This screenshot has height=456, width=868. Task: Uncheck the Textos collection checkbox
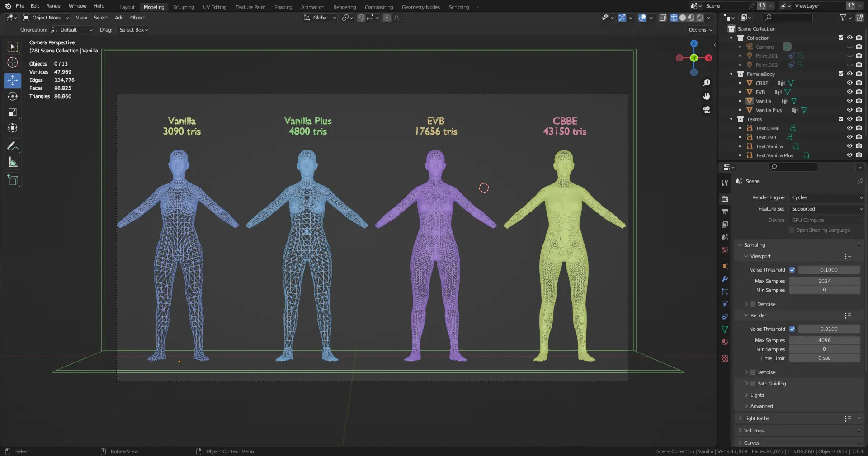tap(841, 119)
